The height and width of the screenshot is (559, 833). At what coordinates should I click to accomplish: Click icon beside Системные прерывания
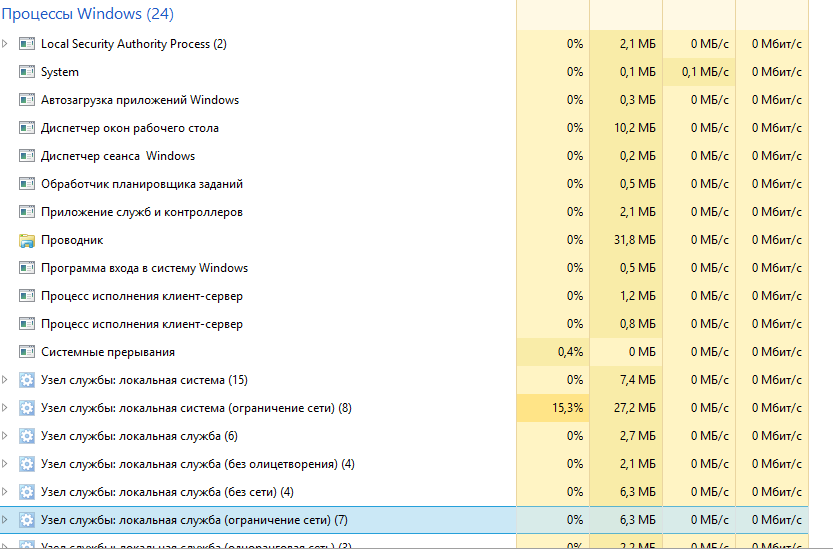pos(27,352)
